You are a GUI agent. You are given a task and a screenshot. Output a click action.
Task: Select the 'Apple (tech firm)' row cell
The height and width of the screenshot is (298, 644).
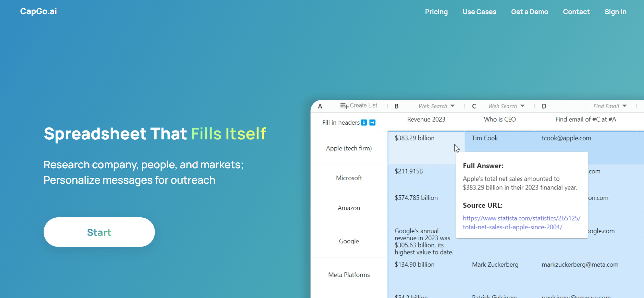coord(349,148)
